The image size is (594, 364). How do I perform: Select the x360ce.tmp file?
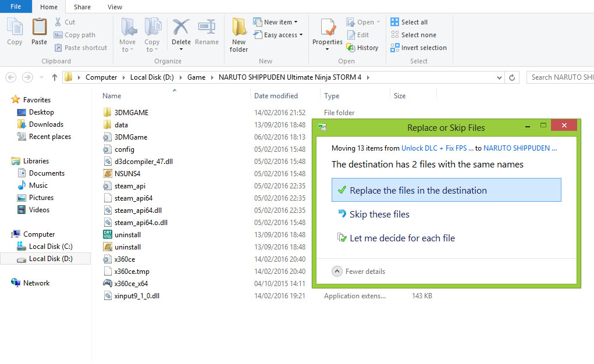click(x=131, y=271)
